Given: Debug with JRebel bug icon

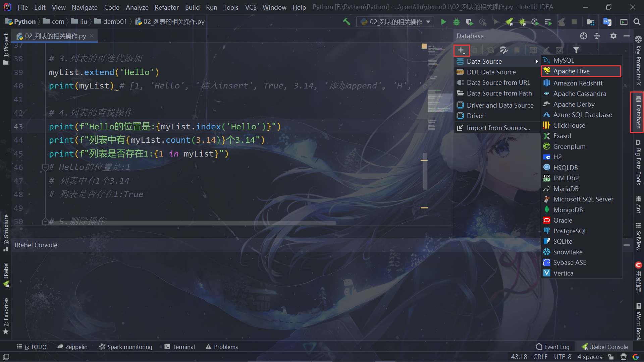Looking at the screenshot, I should click(x=522, y=22).
